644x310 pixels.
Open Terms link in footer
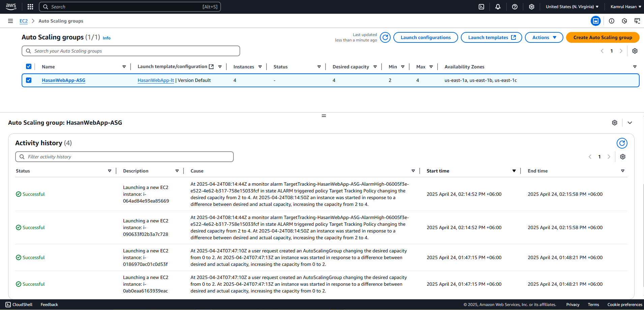click(x=593, y=305)
